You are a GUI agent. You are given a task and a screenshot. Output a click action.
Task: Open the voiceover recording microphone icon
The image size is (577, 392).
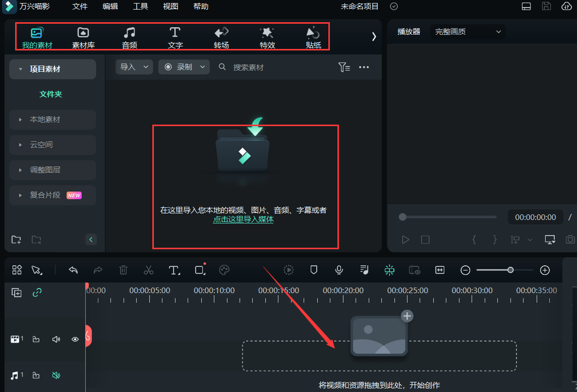pyautogui.click(x=339, y=270)
